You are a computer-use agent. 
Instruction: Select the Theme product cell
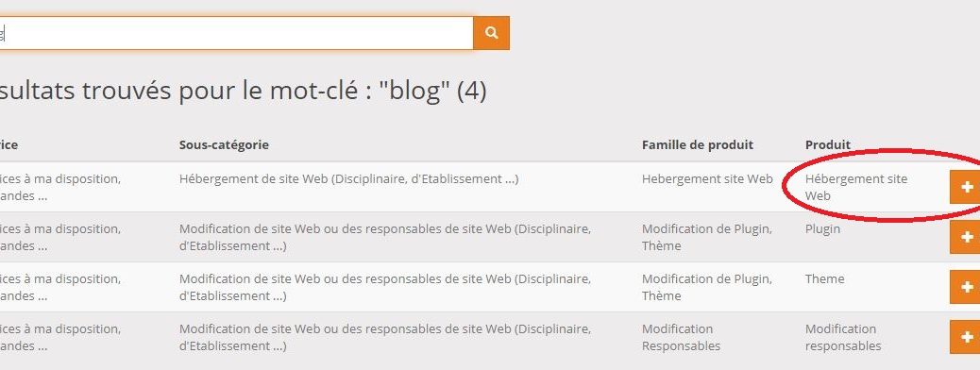click(824, 278)
